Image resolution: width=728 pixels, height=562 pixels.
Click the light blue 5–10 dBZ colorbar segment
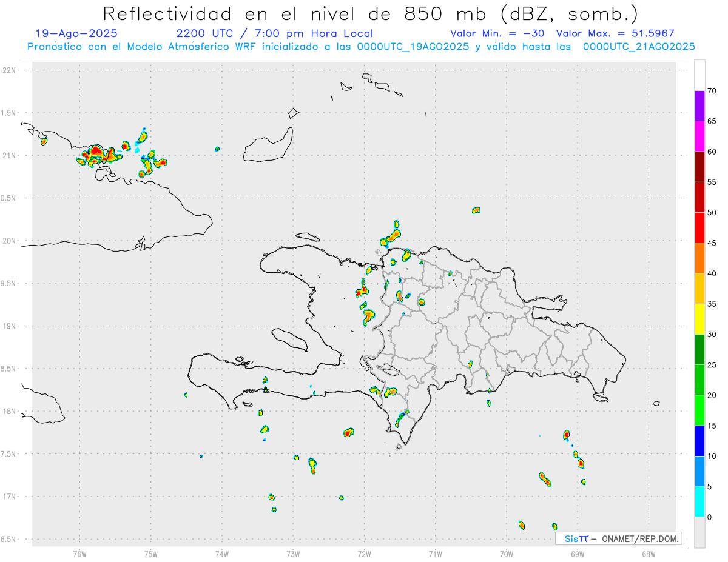(699, 472)
